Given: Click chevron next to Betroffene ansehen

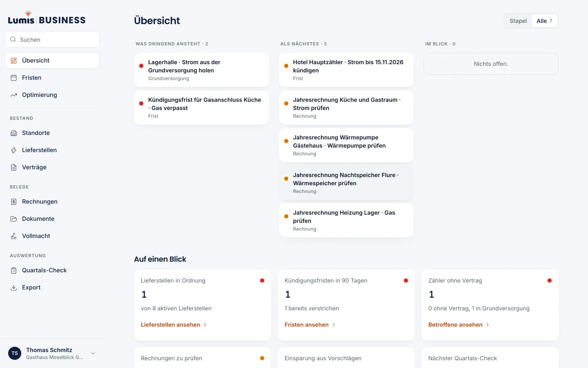Looking at the screenshot, I should pyautogui.click(x=488, y=325).
